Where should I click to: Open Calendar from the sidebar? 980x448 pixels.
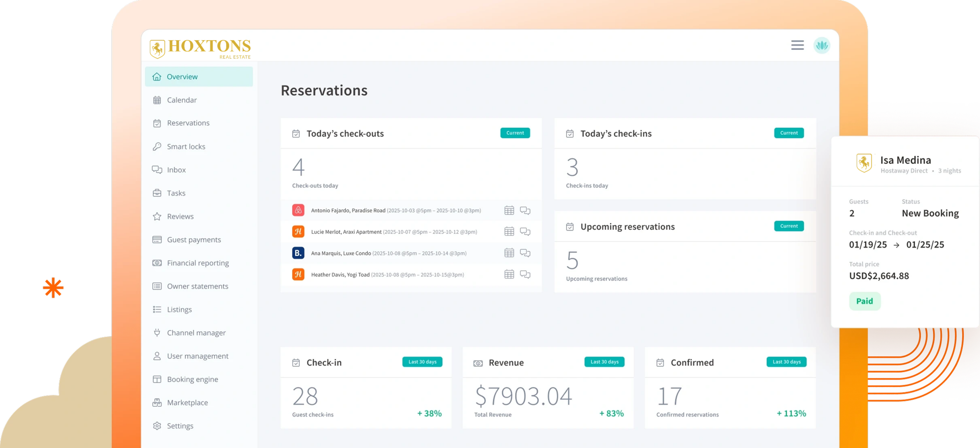tap(182, 100)
